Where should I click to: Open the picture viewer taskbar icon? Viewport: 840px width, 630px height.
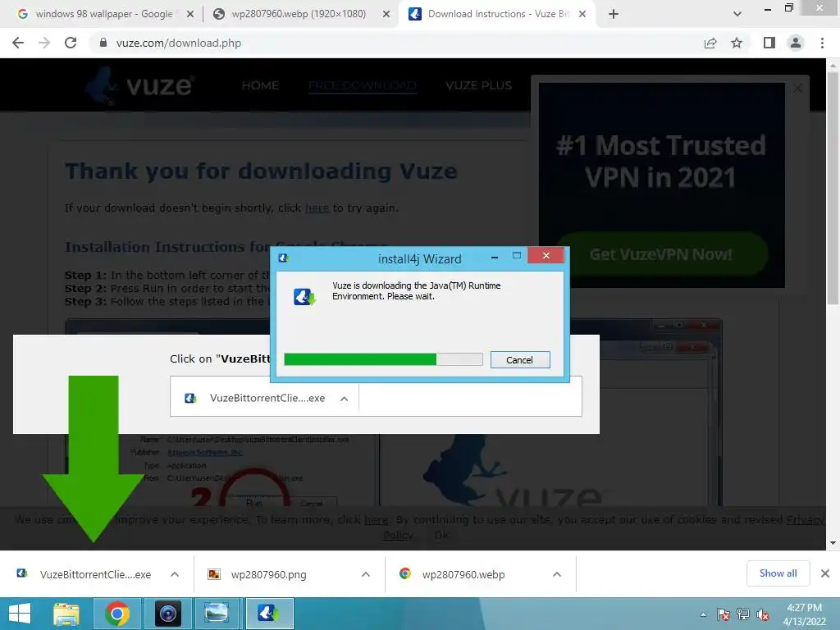[x=217, y=614]
